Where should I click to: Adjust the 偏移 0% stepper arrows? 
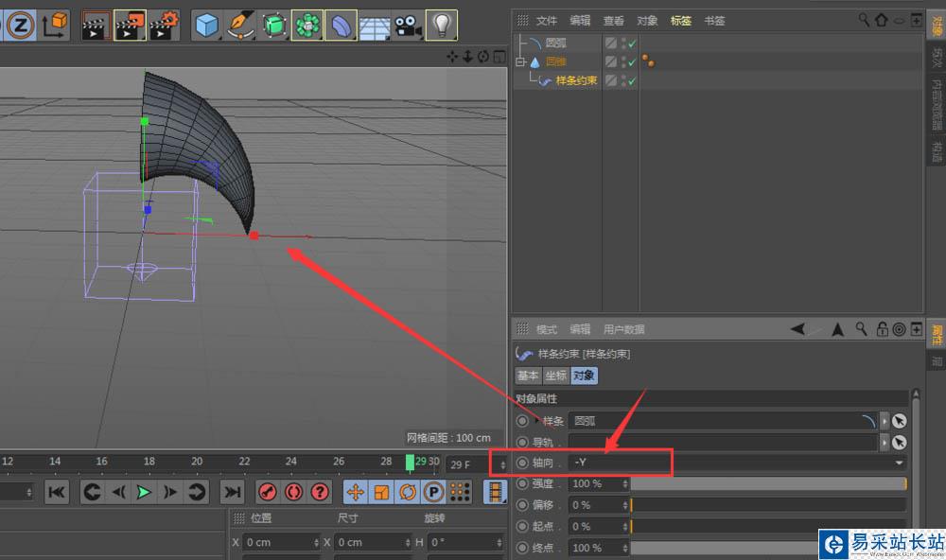click(x=625, y=505)
